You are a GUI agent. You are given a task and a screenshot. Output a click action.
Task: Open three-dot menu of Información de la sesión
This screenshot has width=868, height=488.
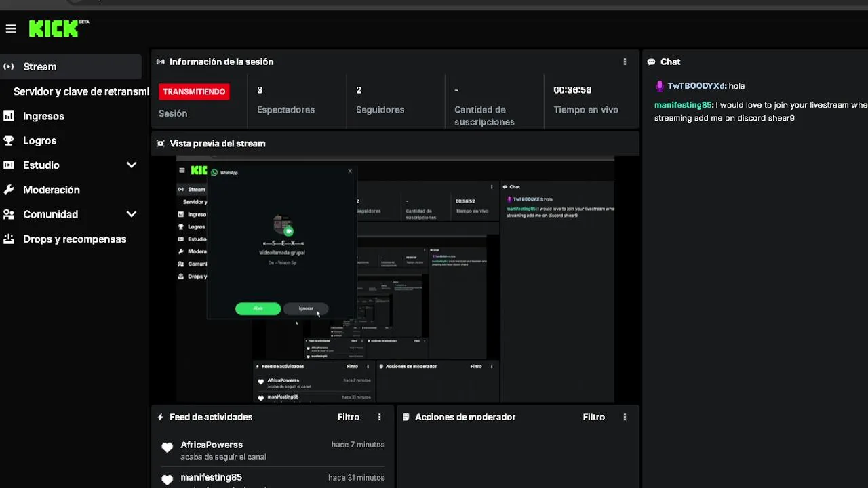coord(625,62)
